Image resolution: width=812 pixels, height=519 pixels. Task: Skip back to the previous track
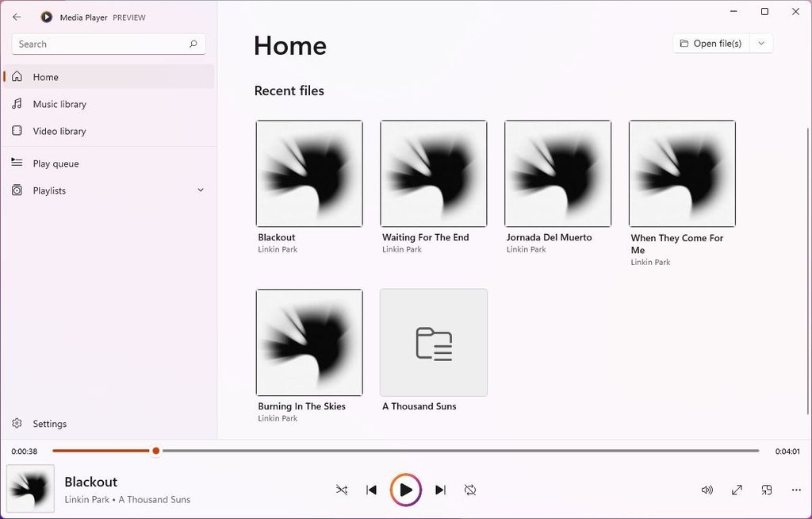(371, 490)
